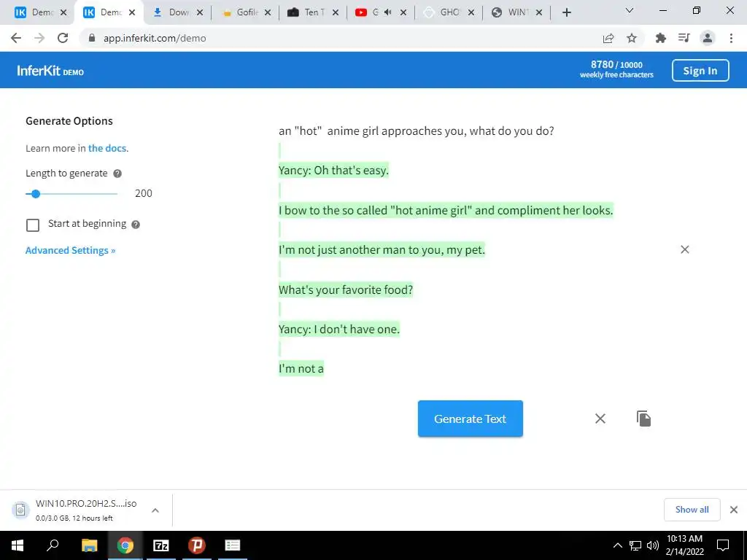Expand options chevron for the iso download
This screenshot has width=747, height=560.
coord(155,510)
